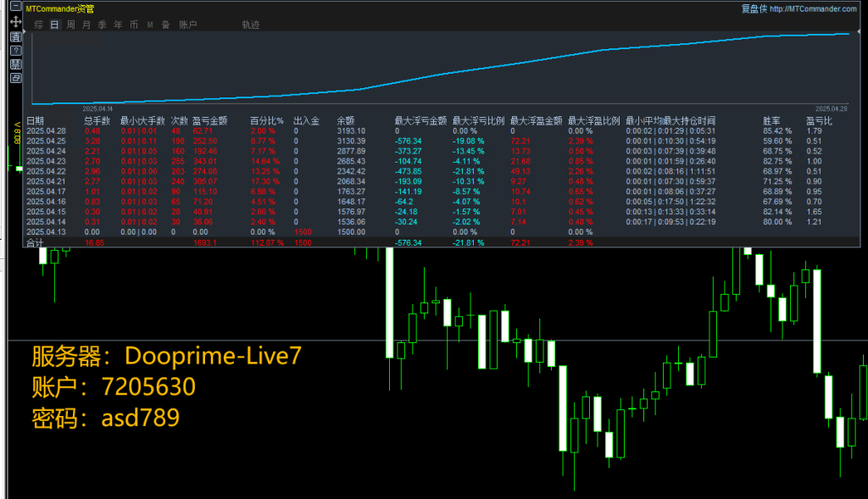This screenshot has height=499, width=868.
Task: Switch to the 综 summary tab
Action: click(38, 25)
